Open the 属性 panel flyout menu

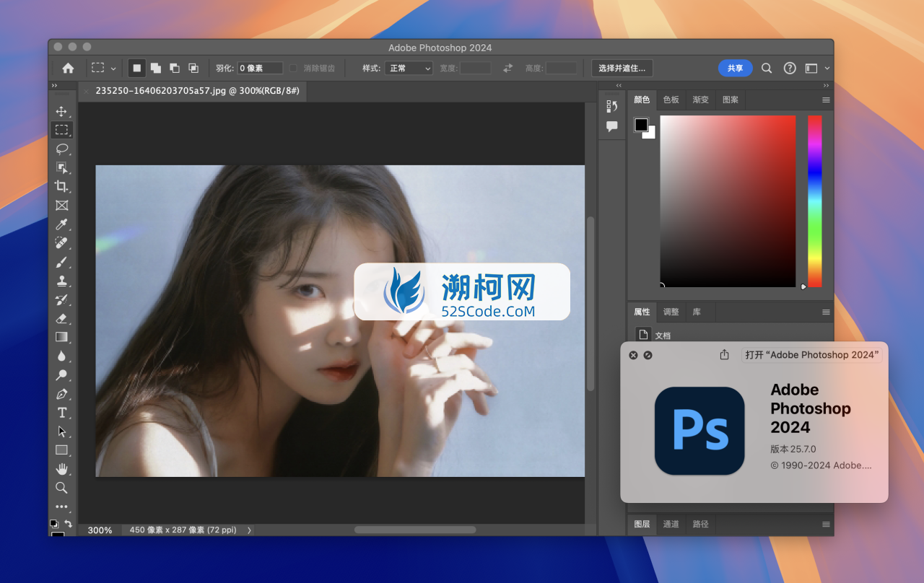[x=826, y=312]
